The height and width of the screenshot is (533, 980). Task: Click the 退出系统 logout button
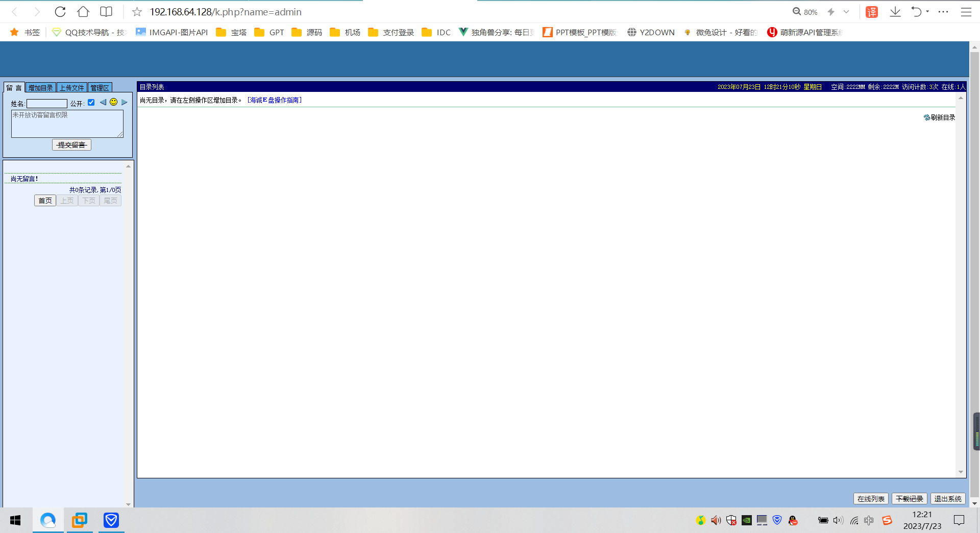click(x=947, y=499)
